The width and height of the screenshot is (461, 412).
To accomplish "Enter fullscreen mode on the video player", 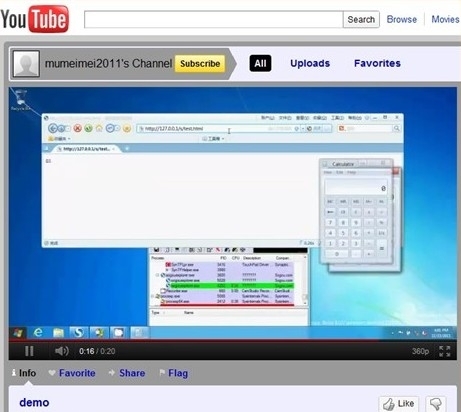I will pos(445,351).
